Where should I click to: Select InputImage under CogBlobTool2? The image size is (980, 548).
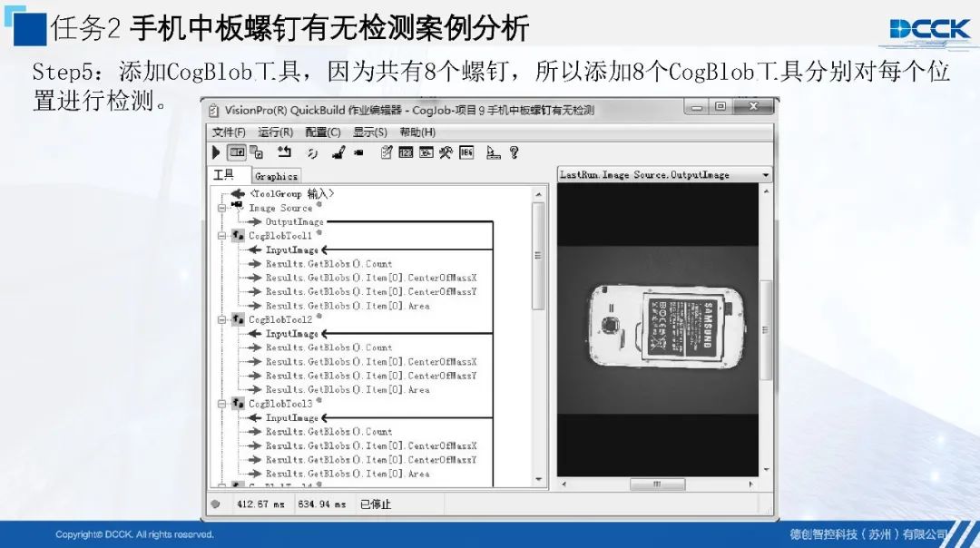point(292,334)
